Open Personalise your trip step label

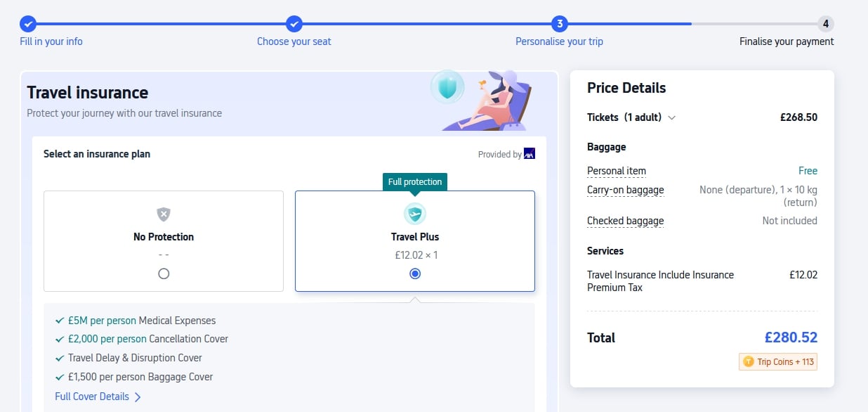tap(559, 41)
